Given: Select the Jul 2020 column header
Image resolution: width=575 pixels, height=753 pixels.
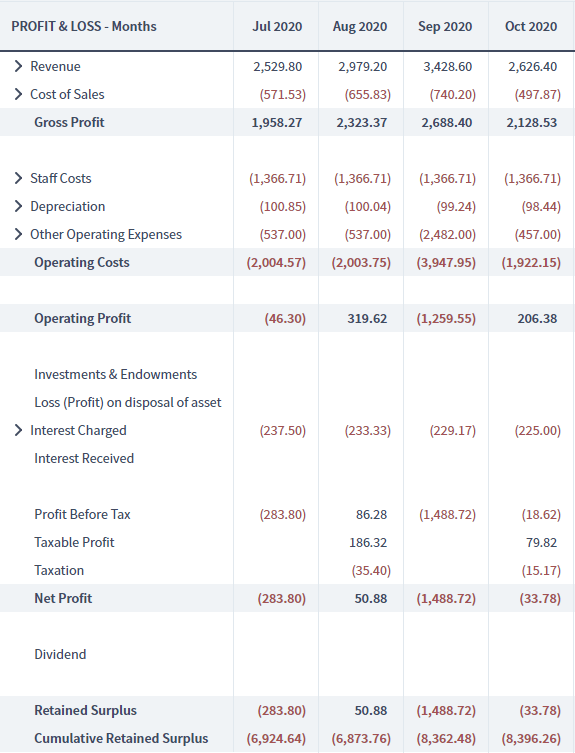Looking at the screenshot, I should click(277, 26).
